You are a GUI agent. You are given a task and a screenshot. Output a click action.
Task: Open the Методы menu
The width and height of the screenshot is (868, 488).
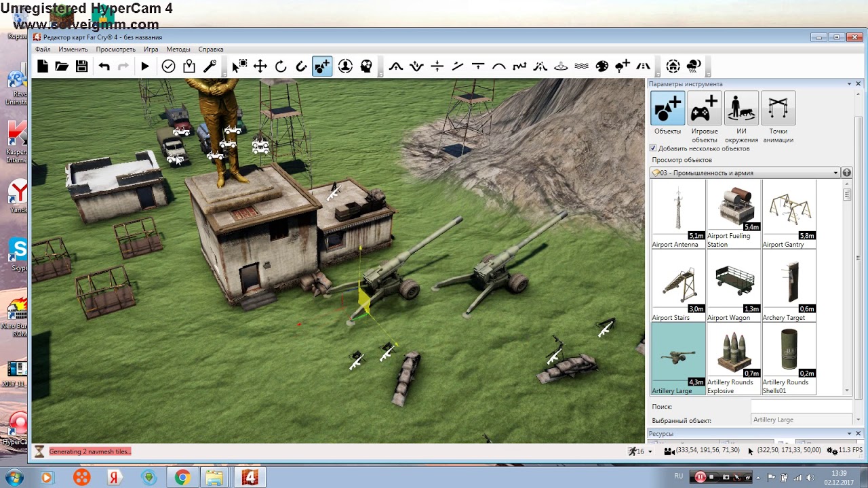tap(178, 49)
